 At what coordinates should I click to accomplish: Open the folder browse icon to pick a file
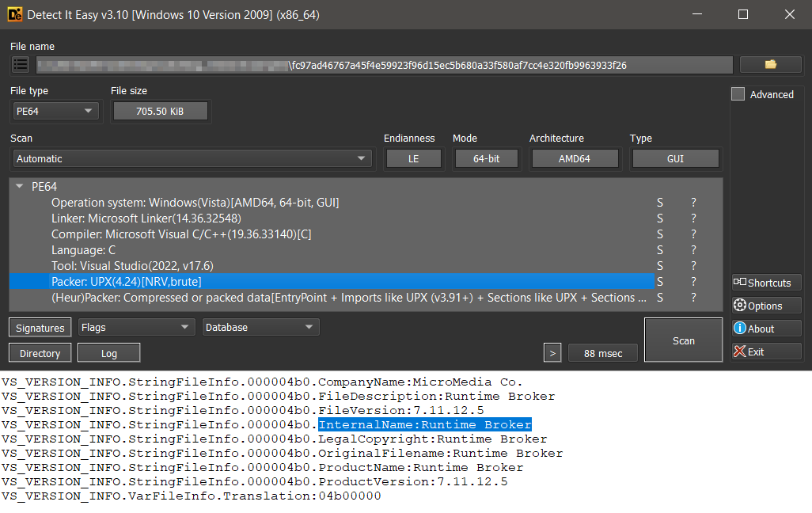point(770,64)
